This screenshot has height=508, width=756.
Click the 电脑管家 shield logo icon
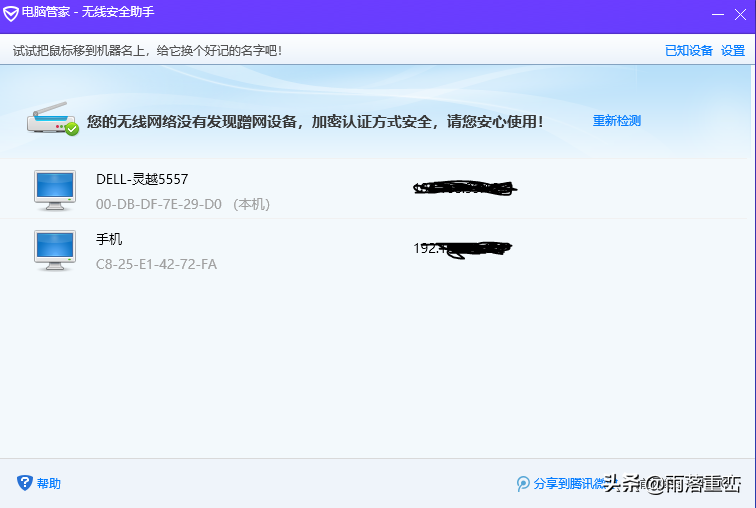click(11, 13)
